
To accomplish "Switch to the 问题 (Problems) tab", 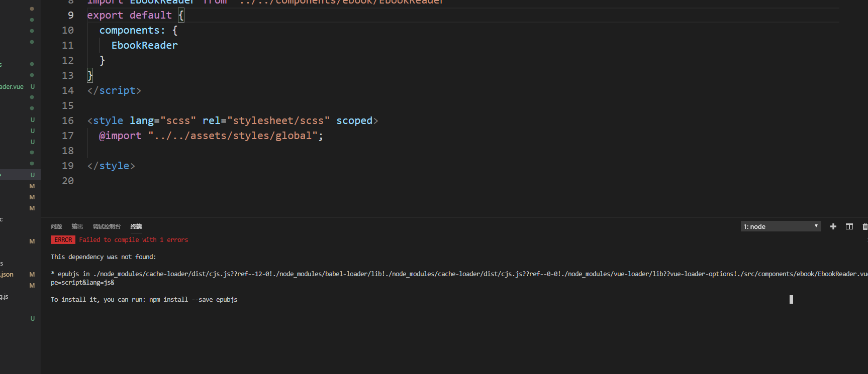I will click(x=56, y=226).
